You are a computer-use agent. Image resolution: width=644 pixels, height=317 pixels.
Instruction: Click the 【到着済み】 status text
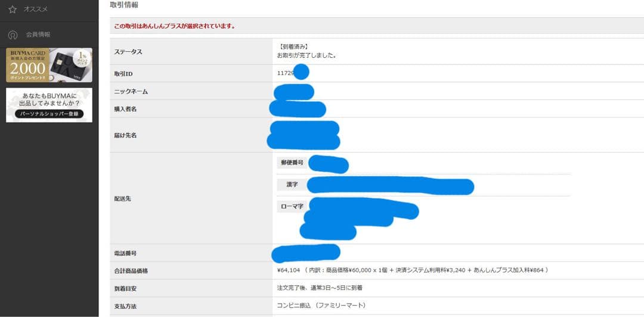point(294,46)
